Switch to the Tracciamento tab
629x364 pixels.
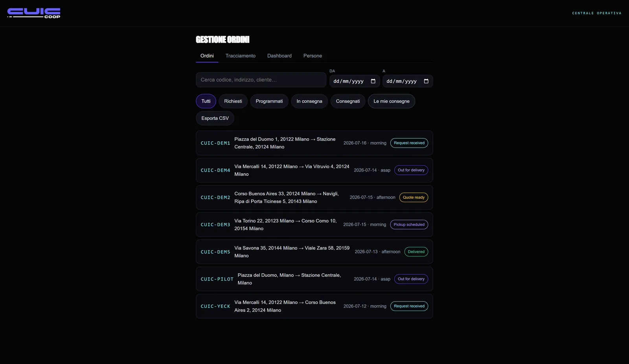[x=241, y=56]
